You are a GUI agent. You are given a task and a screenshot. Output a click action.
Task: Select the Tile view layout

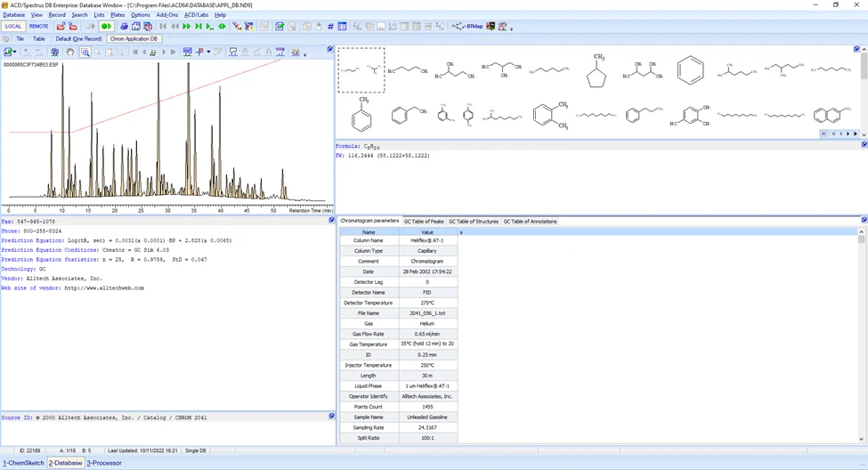(20, 39)
